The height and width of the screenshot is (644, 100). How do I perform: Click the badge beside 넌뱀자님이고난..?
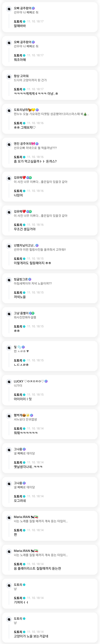(37, 246)
